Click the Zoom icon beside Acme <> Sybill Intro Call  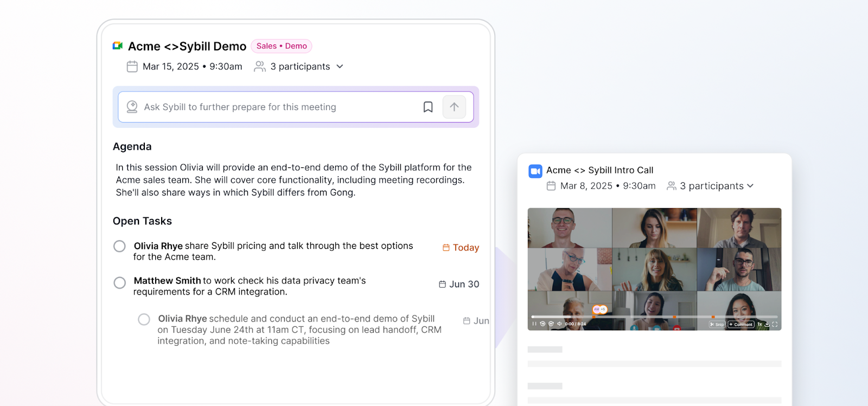pyautogui.click(x=535, y=171)
